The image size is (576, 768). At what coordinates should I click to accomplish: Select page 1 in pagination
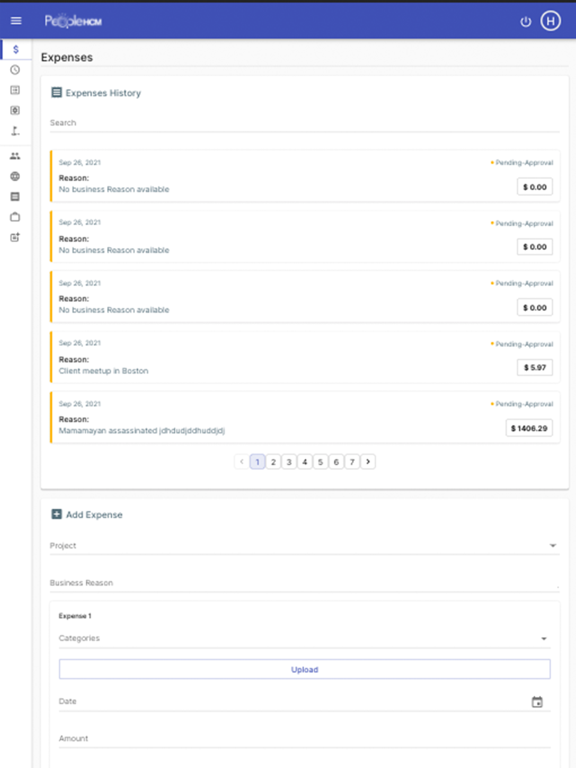click(x=258, y=462)
